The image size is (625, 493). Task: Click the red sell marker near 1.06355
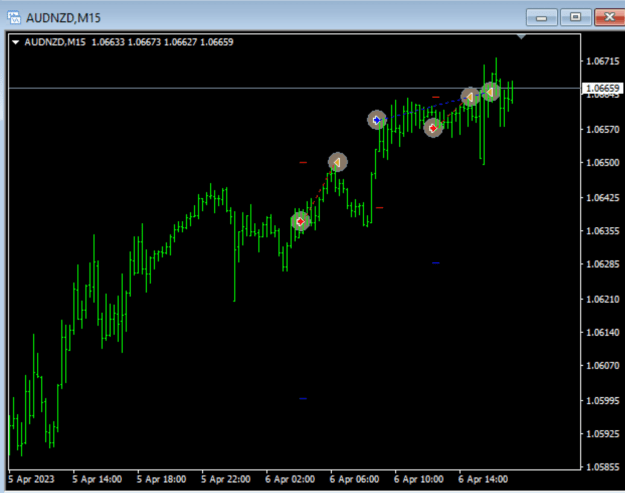tap(301, 221)
